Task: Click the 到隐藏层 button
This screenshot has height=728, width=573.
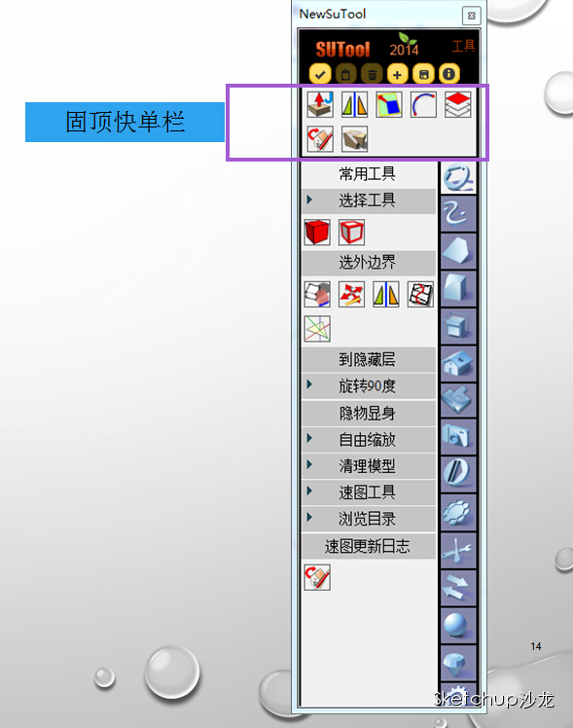Action: click(369, 359)
